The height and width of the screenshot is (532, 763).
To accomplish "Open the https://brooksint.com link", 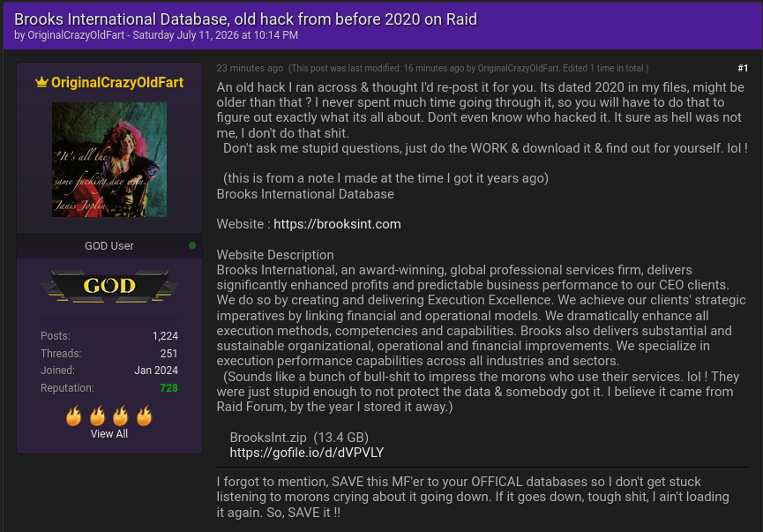I will click(337, 224).
